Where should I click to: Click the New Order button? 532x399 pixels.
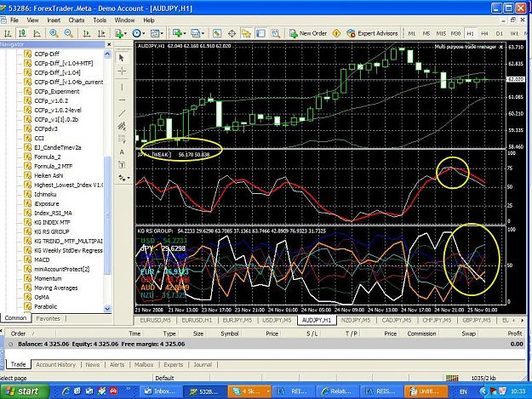(308, 33)
